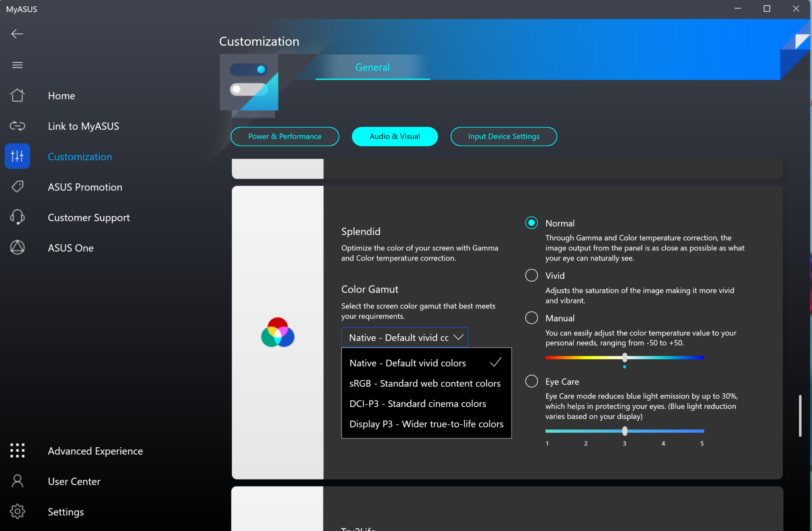Click the back arrow icon
Viewport: 812px width, 531px height.
[x=17, y=34]
